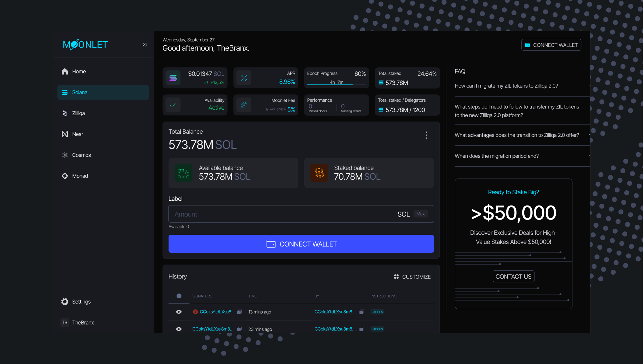Open the Cosmos network page

coord(103,155)
